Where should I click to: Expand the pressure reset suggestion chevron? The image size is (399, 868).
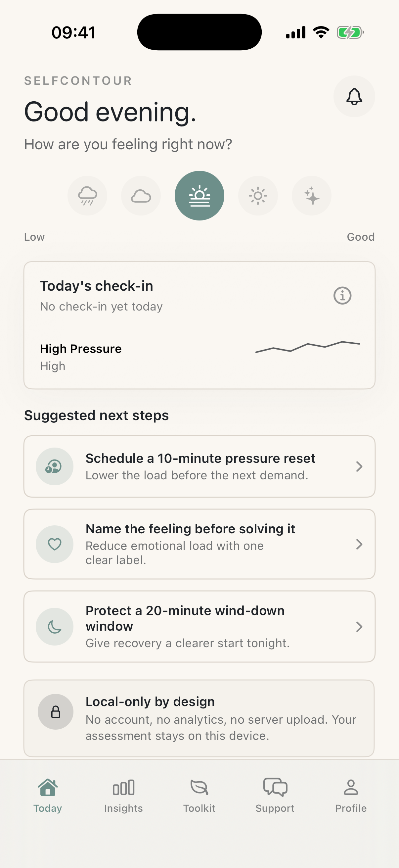360,466
